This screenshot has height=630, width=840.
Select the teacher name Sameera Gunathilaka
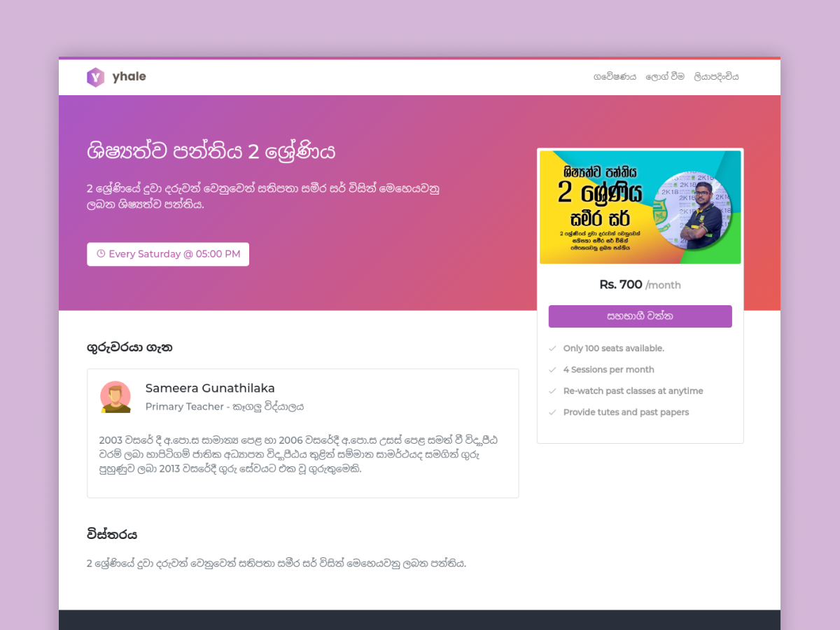click(210, 388)
